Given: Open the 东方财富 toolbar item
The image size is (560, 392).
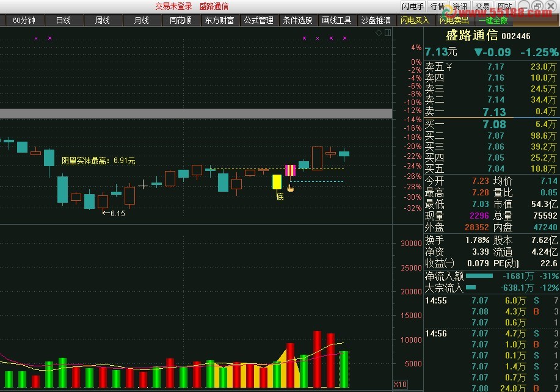Looking at the screenshot, I should 220,20.
